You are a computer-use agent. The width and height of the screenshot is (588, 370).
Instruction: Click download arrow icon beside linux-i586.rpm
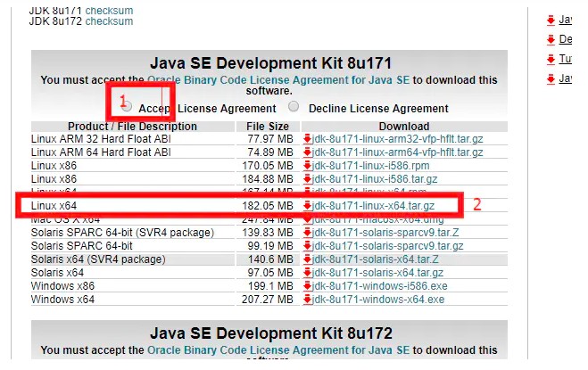[x=308, y=165]
